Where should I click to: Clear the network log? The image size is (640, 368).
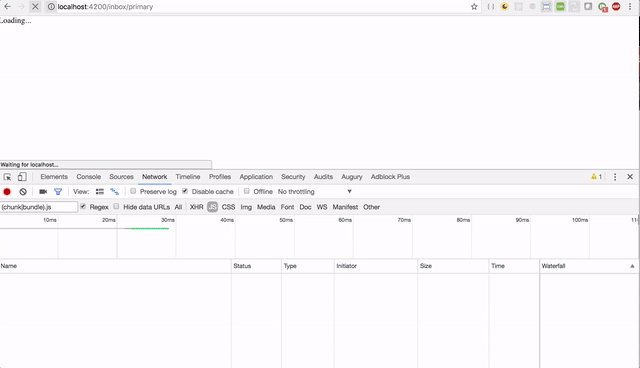23,192
